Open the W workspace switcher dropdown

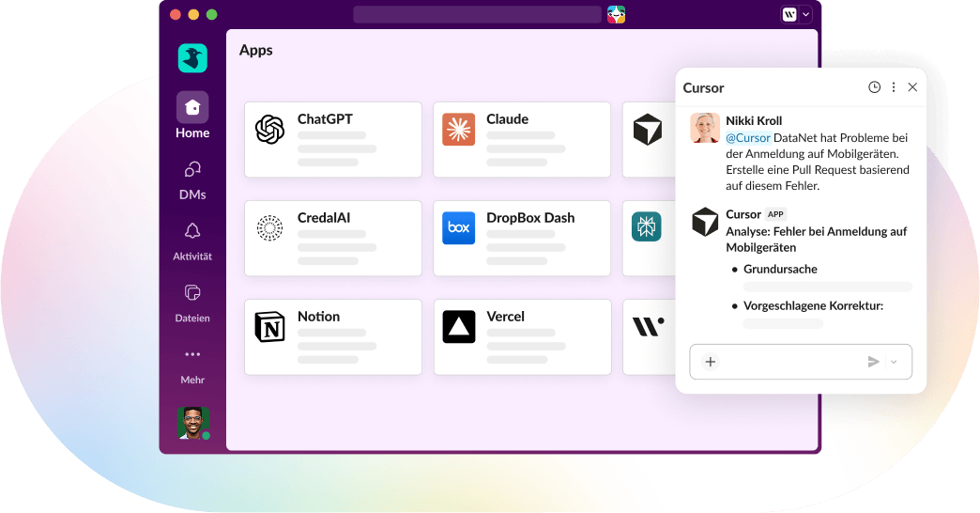click(x=796, y=14)
